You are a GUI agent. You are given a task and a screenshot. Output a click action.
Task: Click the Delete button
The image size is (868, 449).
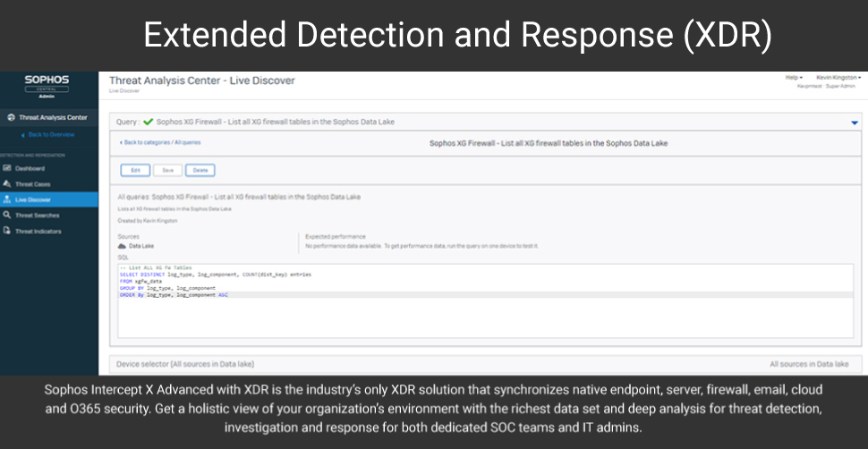(x=200, y=171)
